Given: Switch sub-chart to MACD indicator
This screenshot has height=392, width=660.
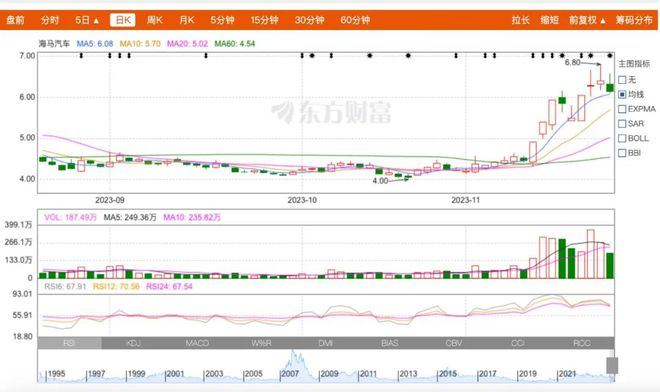Looking at the screenshot, I should pos(197,343).
